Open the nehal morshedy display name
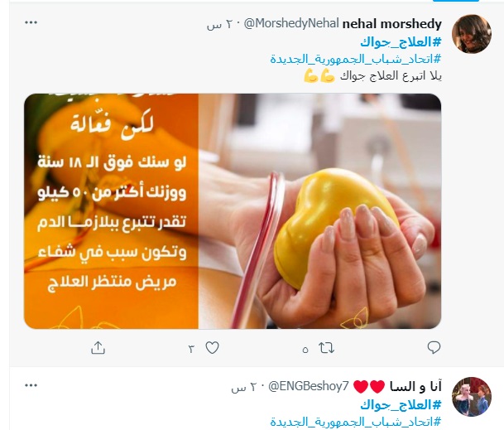504x430 pixels. coord(391,24)
